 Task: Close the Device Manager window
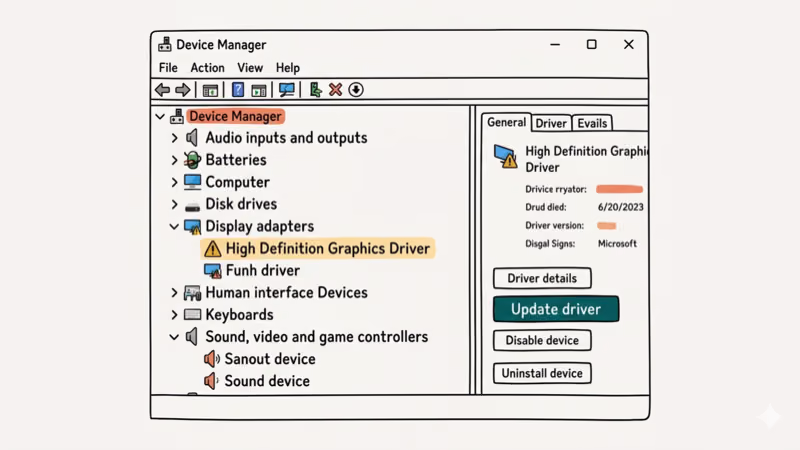(629, 44)
